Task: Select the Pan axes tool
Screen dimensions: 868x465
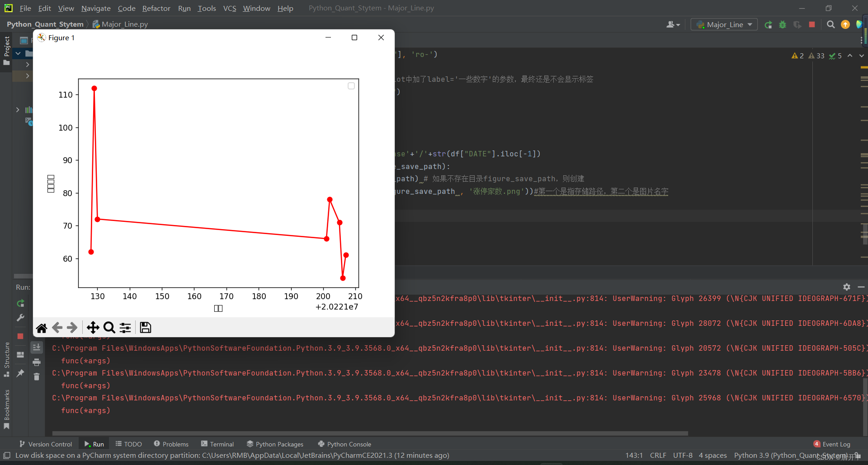Action: [93, 328]
